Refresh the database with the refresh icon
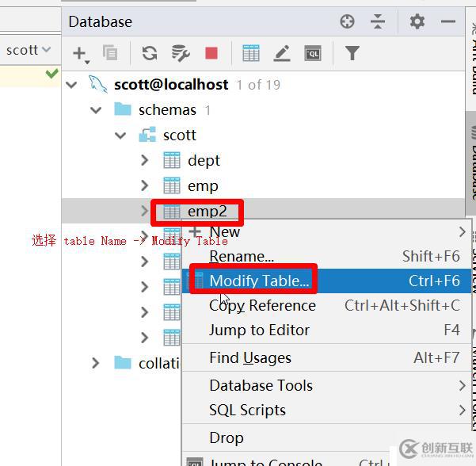Screen dimensions: 476x466 [x=150, y=53]
